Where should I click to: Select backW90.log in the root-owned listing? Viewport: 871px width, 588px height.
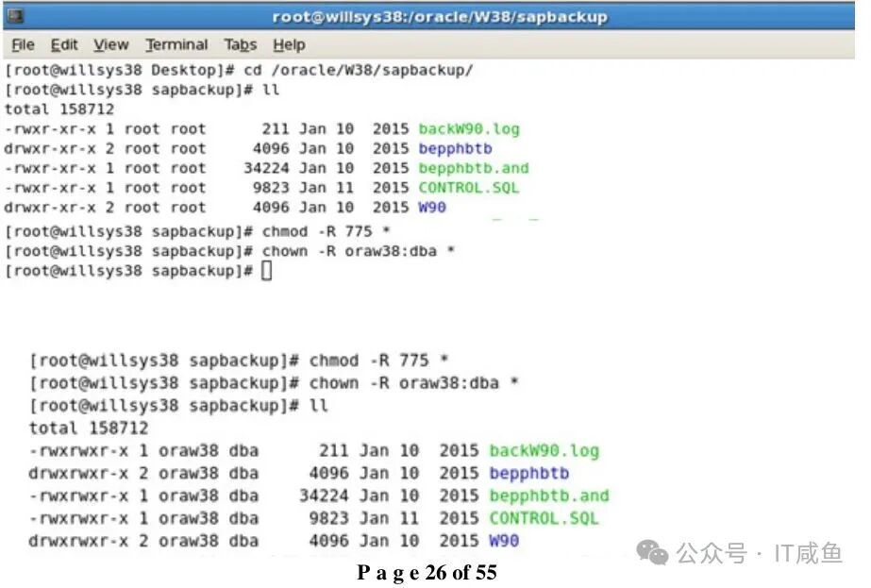pos(469,129)
